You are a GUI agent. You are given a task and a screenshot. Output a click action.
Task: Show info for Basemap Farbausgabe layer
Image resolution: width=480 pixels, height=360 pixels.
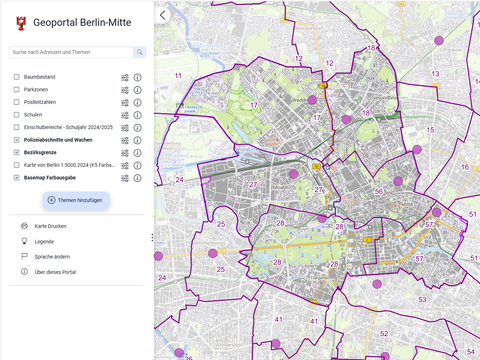[x=137, y=178]
